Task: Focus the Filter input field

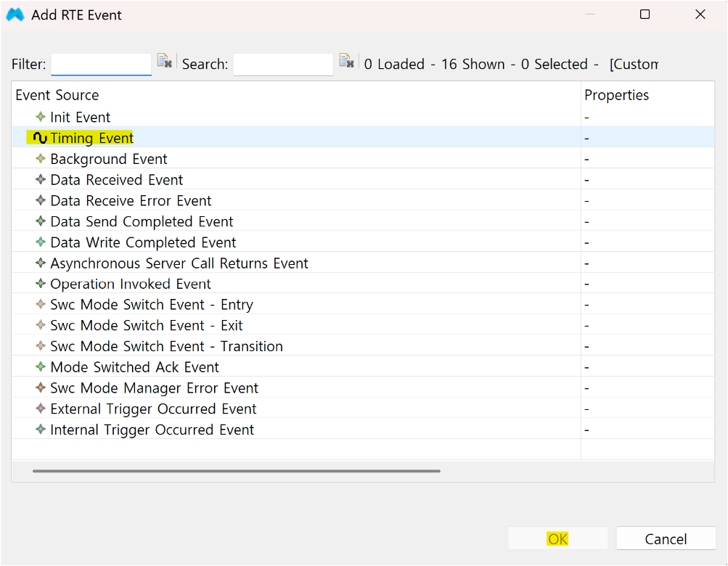Action: pos(101,64)
